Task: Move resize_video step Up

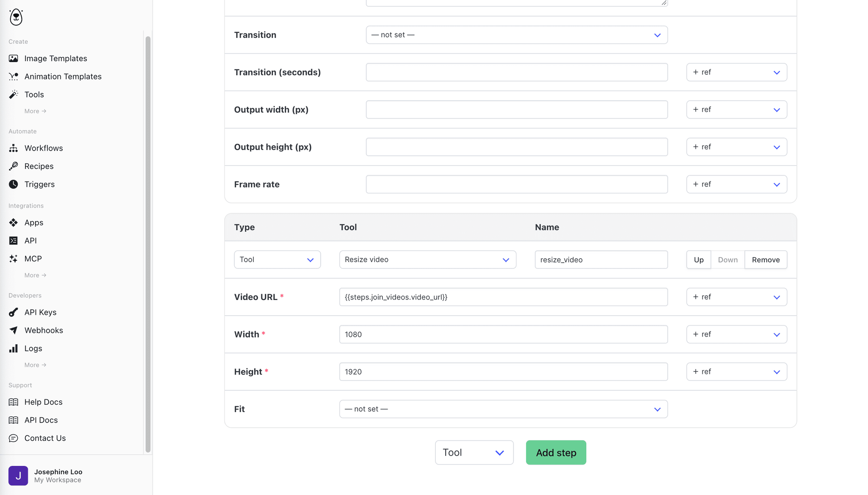Action: tap(699, 260)
